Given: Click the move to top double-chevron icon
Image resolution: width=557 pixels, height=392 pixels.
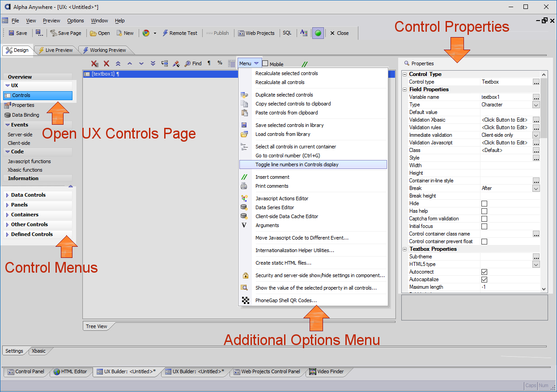Looking at the screenshot, I should 118,63.
